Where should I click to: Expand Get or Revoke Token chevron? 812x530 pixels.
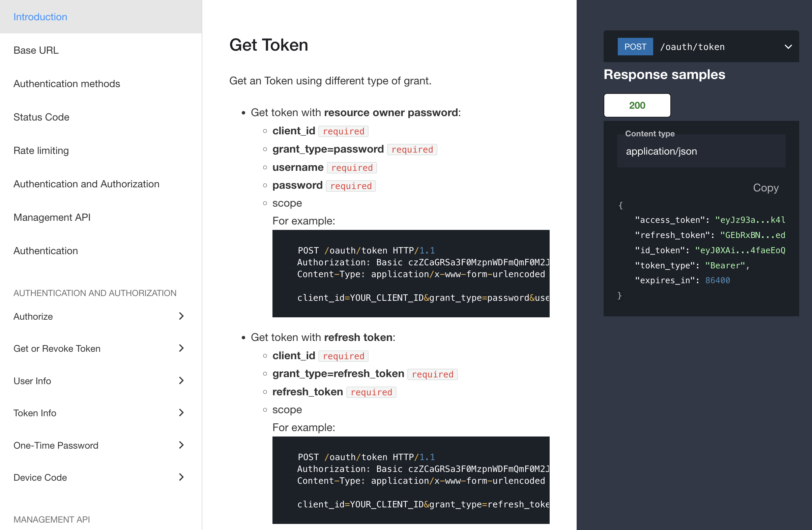[x=181, y=348]
